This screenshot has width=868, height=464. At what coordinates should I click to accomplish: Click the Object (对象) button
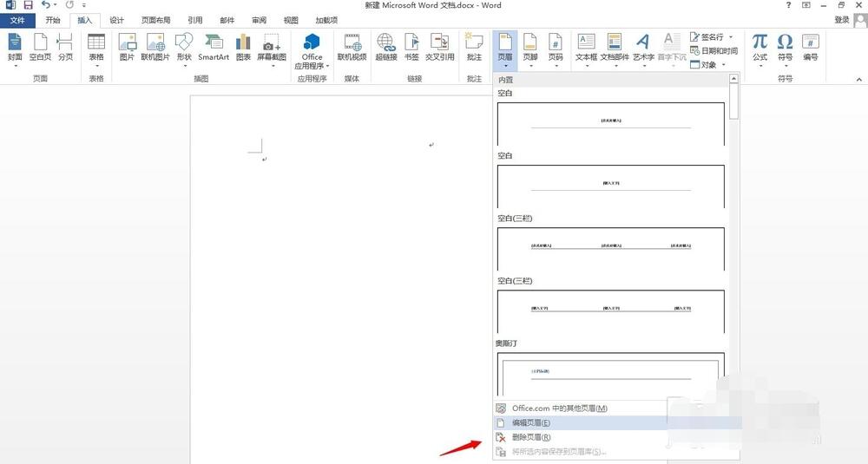tap(703, 65)
